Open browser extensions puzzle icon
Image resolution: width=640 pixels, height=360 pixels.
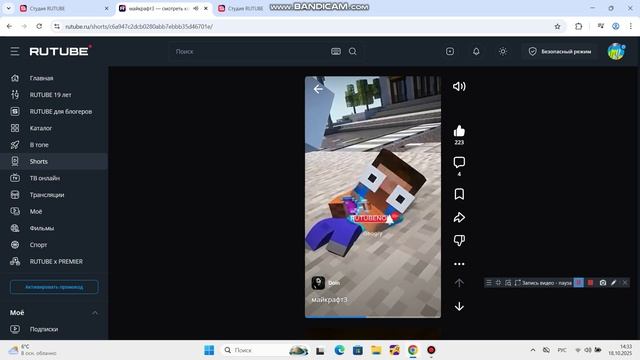tap(578, 27)
